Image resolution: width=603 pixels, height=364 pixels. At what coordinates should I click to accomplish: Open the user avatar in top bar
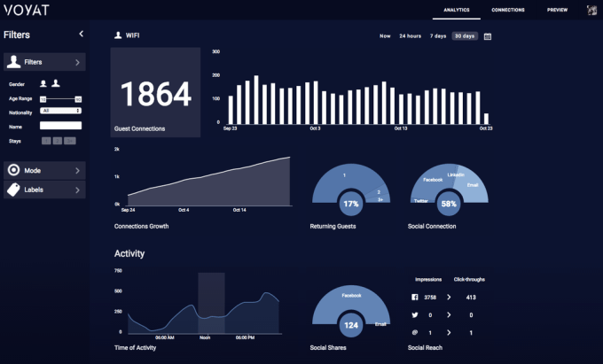(591, 11)
